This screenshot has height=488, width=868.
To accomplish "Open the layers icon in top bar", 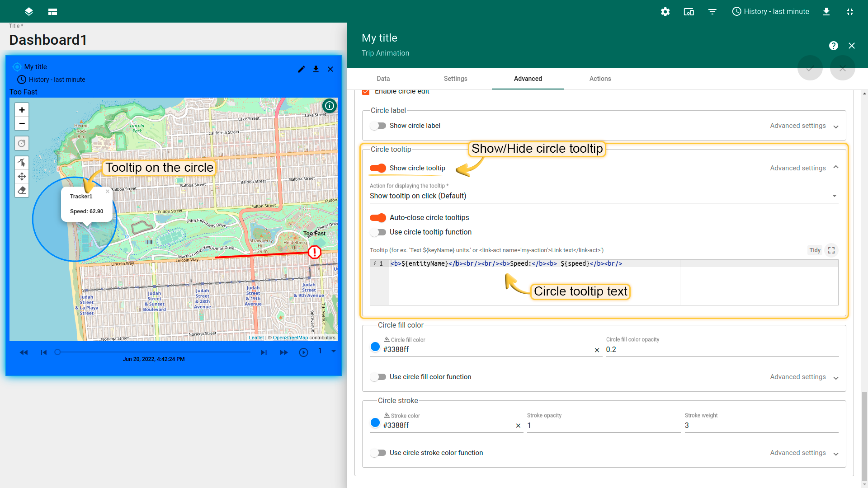I will pyautogui.click(x=29, y=12).
